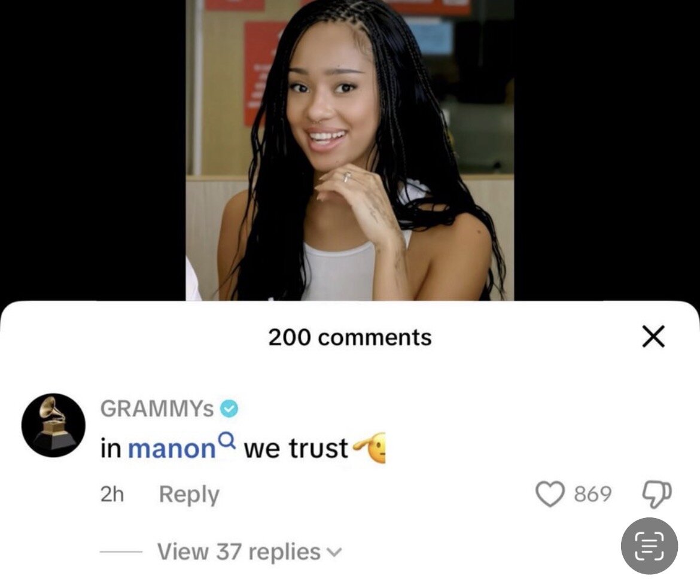
Task: Tap the video of the woman with braids
Action: coord(349,150)
